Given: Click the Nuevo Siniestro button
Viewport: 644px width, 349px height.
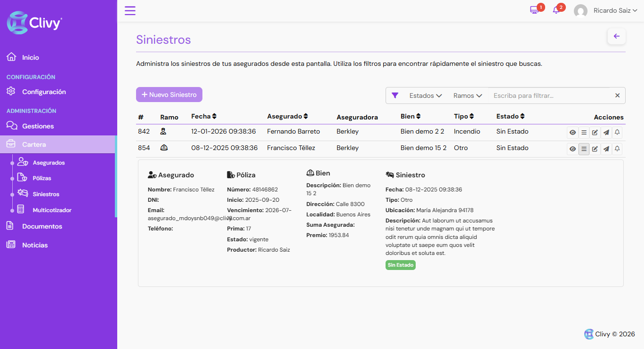Looking at the screenshot, I should pos(169,95).
